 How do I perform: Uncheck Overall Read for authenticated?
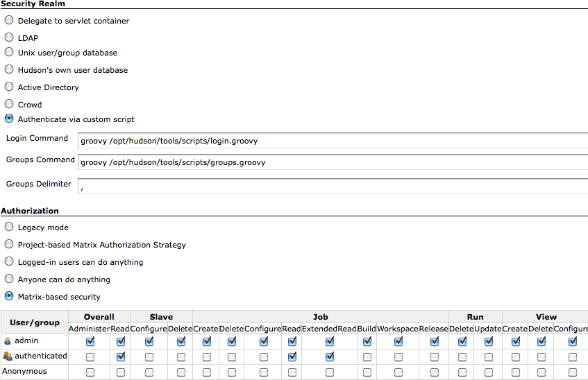click(120, 356)
